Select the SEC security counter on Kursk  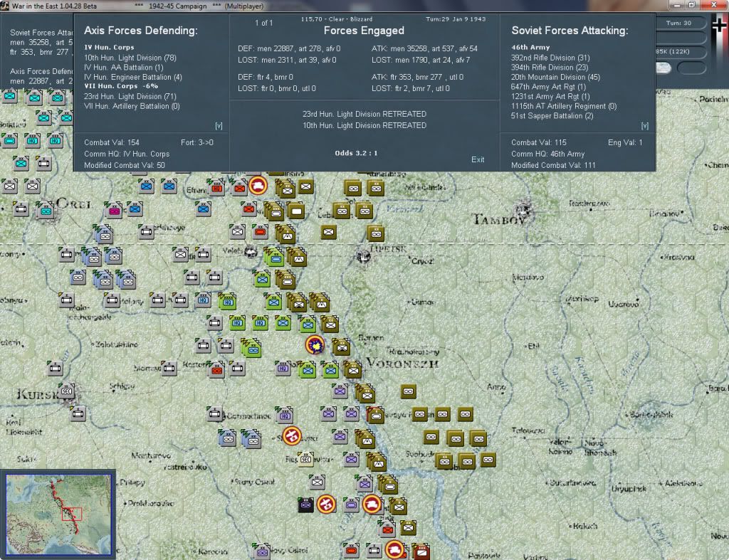click(x=67, y=391)
